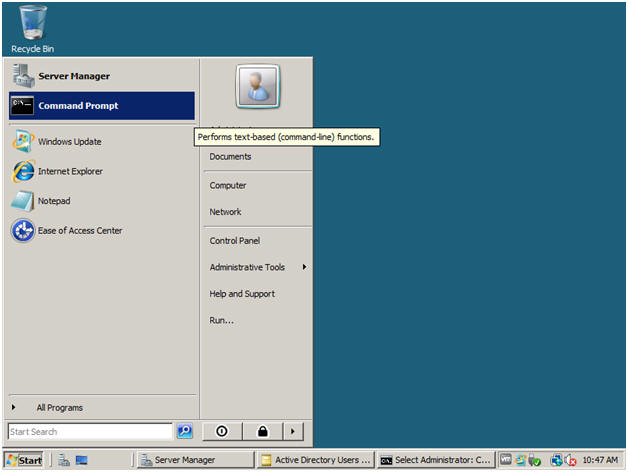The height and width of the screenshot is (472, 628).
Task: Click the power button in Start menu
Action: click(x=222, y=431)
